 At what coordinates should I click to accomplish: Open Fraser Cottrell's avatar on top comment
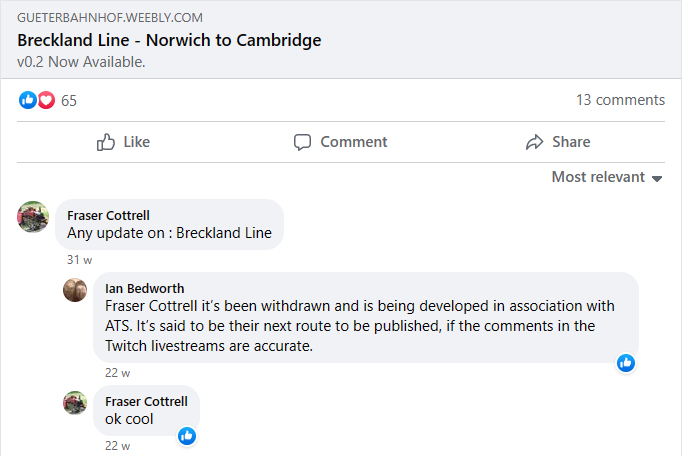pos(33,217)
